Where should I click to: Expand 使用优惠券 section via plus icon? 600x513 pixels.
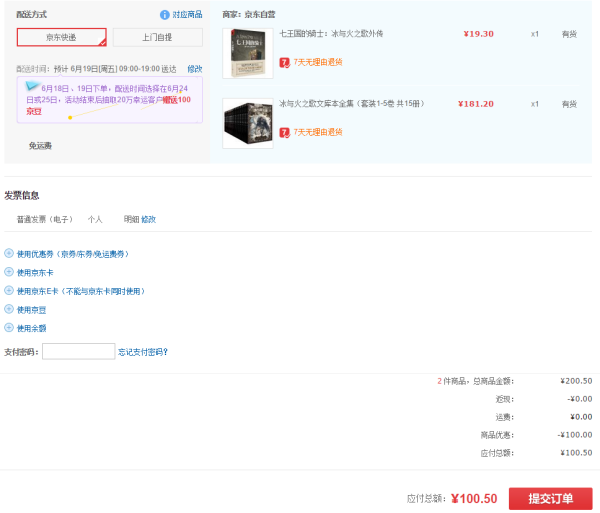pos(9,253)
